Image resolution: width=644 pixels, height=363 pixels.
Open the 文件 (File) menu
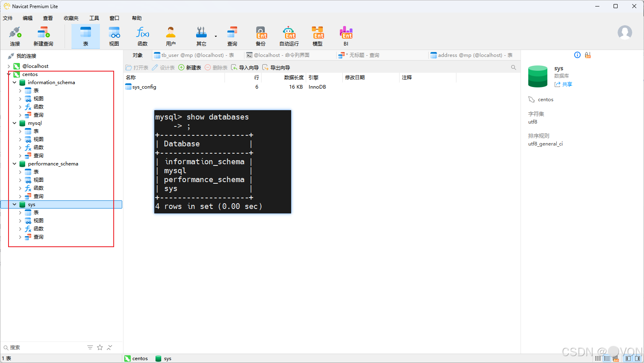tap(8, 18)
